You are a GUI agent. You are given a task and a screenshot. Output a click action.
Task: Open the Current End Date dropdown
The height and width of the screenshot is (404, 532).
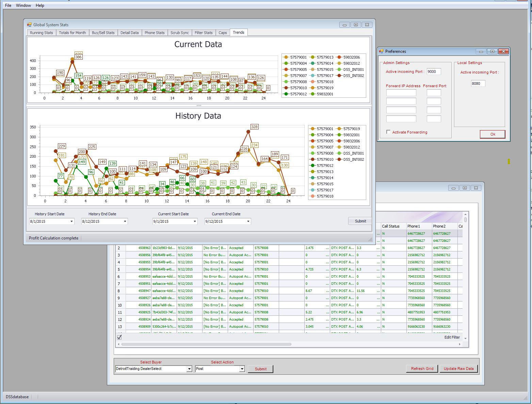point(248,221)
